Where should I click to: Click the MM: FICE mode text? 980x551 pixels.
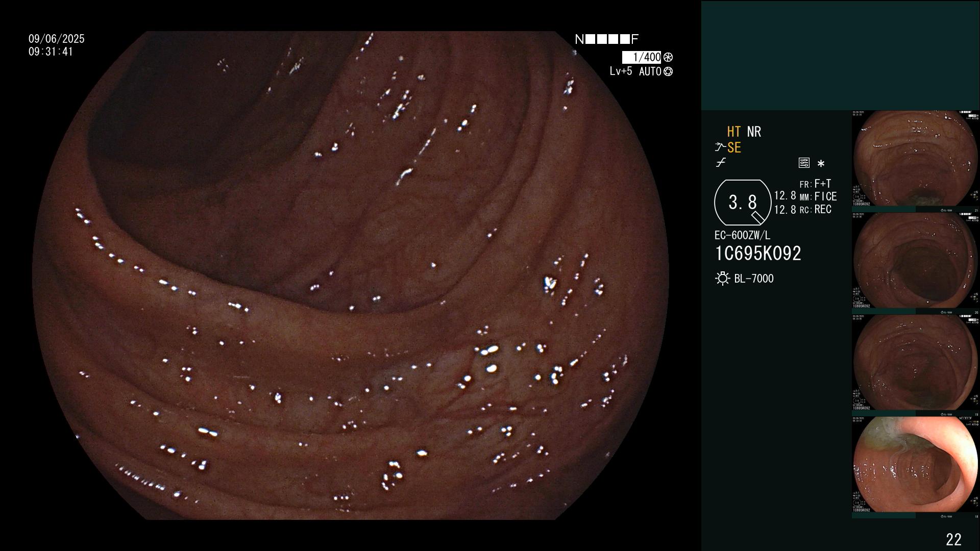pos(818,196)
